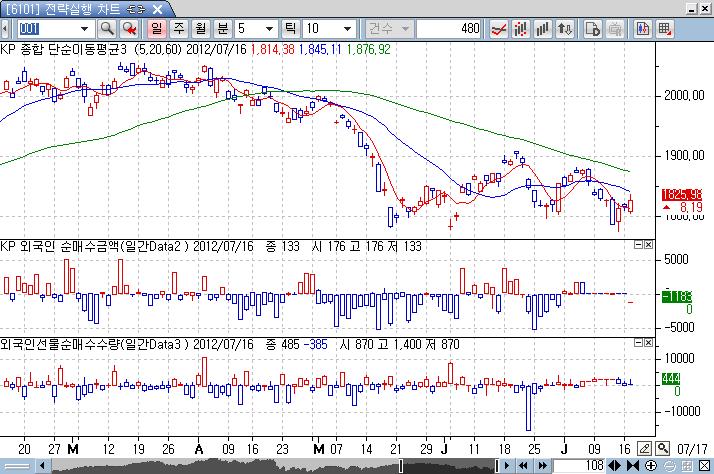Click the line chart indicator icon
The width and height of the screenshot is (714, 474).
500,28
